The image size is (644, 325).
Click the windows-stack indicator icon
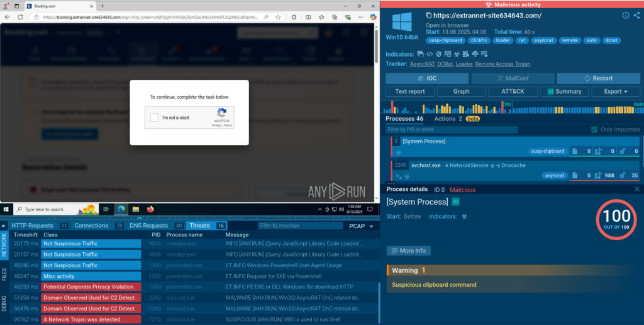pos(420,54)
